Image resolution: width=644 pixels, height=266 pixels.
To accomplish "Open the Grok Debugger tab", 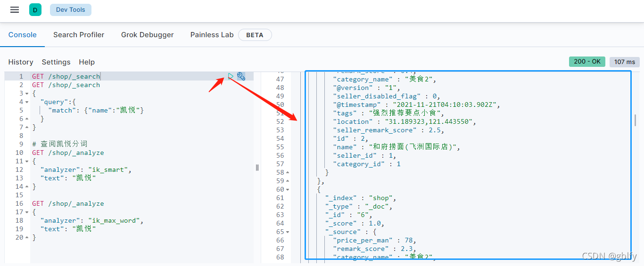I will (148, 35).
